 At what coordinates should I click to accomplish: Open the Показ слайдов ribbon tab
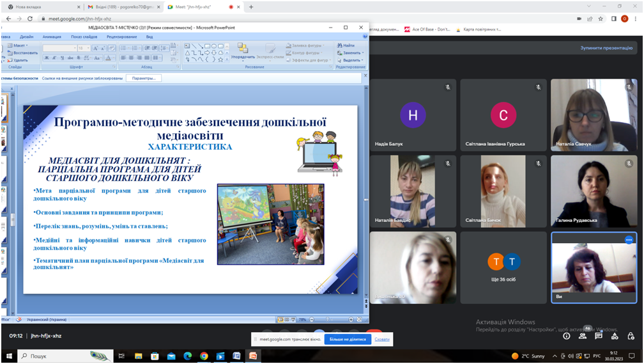(84, 36)
